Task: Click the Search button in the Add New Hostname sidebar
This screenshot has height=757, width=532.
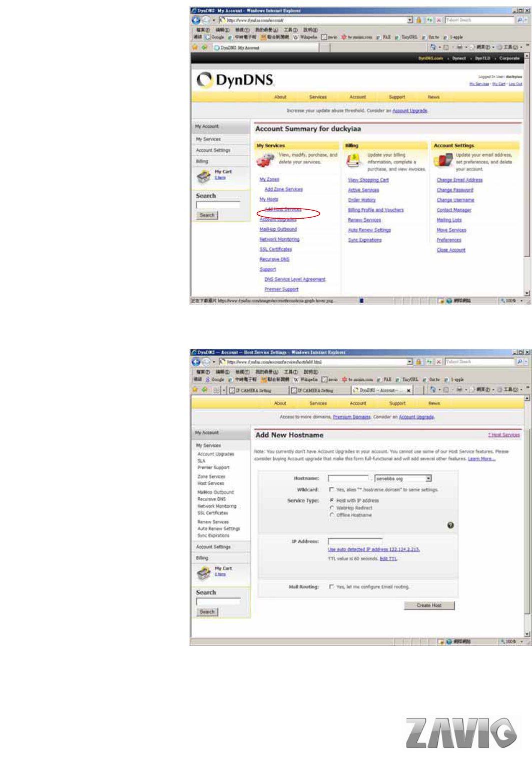Action: (207, 612)
